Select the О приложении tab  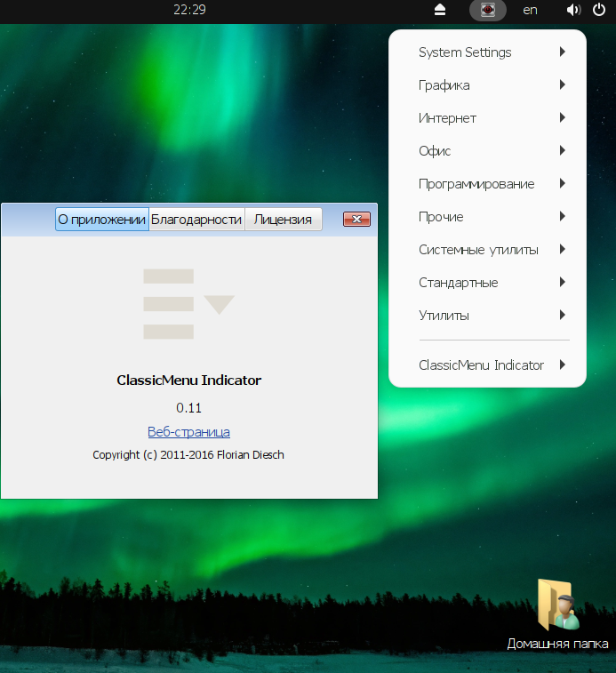pos(102,220)
